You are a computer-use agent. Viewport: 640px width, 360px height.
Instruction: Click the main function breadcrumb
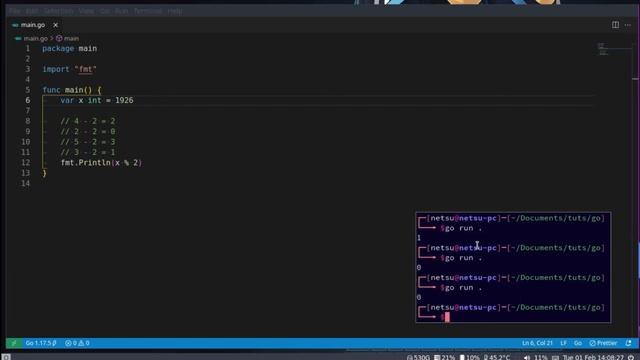(x=67, y=38)
